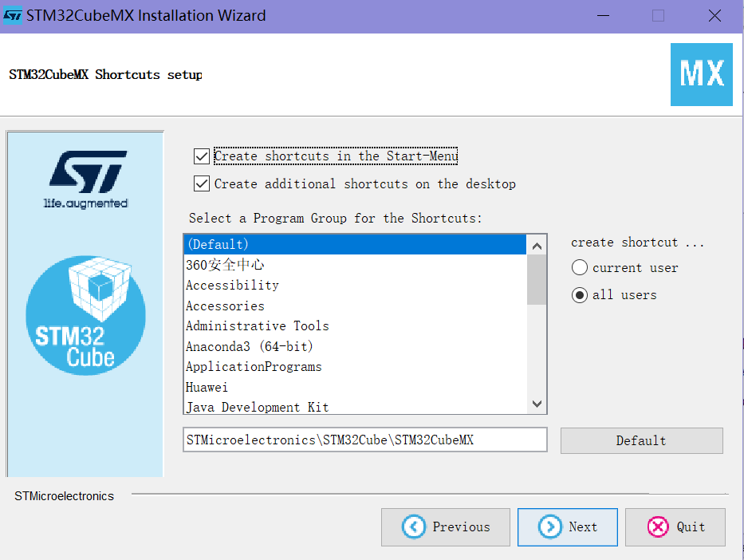Choose Administrative Tools in the list
744x560 pixels.
click(x=355, y=326)
